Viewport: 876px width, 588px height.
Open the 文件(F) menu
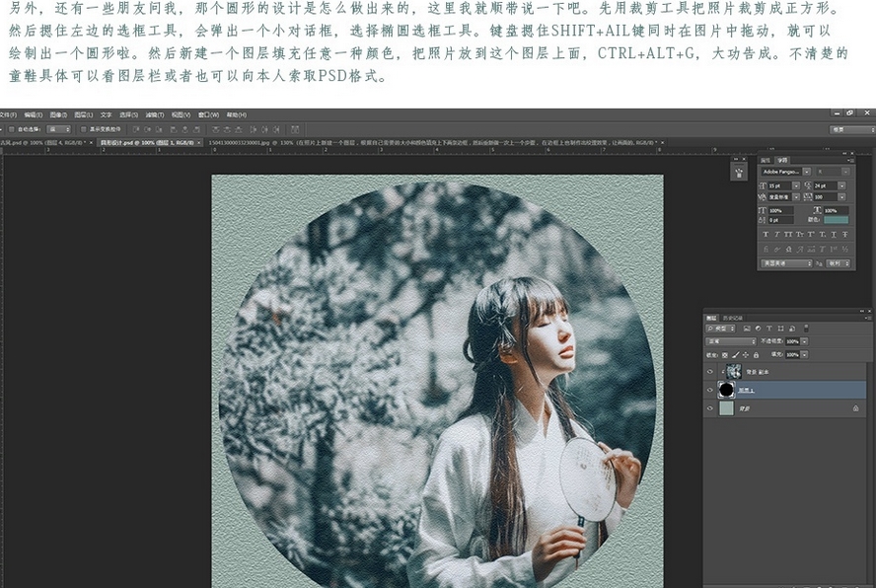coord(8,114)
